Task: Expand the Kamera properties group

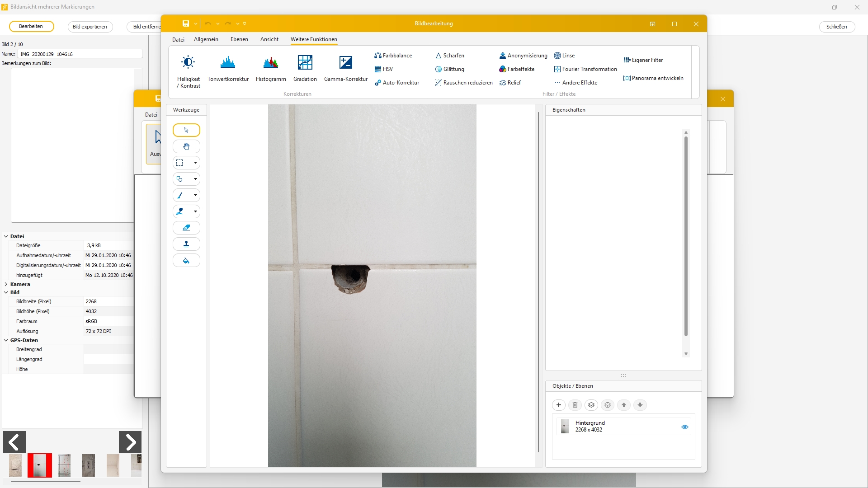Action: [6, 284]
